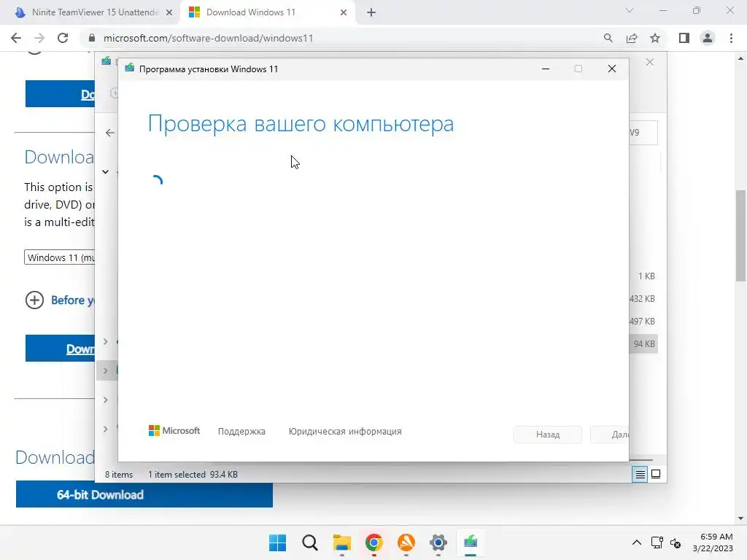Open Windows 11 setup taskbar icon
This screenshot has height=560, width=747.
coord(471,542)
